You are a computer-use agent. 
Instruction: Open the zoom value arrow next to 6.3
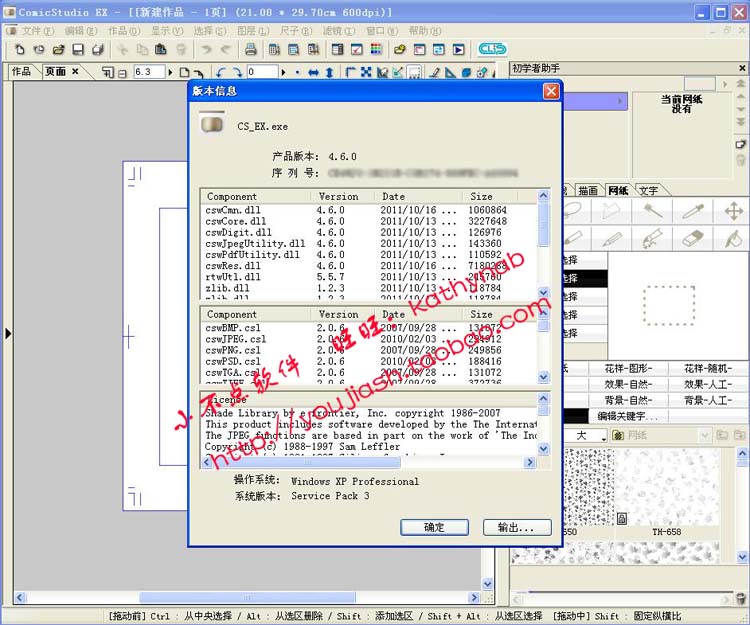click(170, 72)
